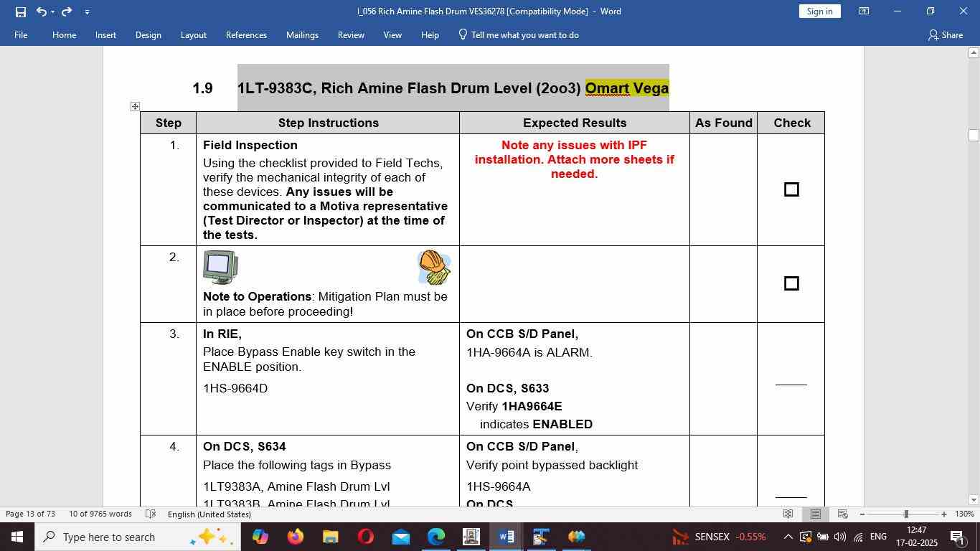Open the File menu

click(x=21, y=34)
